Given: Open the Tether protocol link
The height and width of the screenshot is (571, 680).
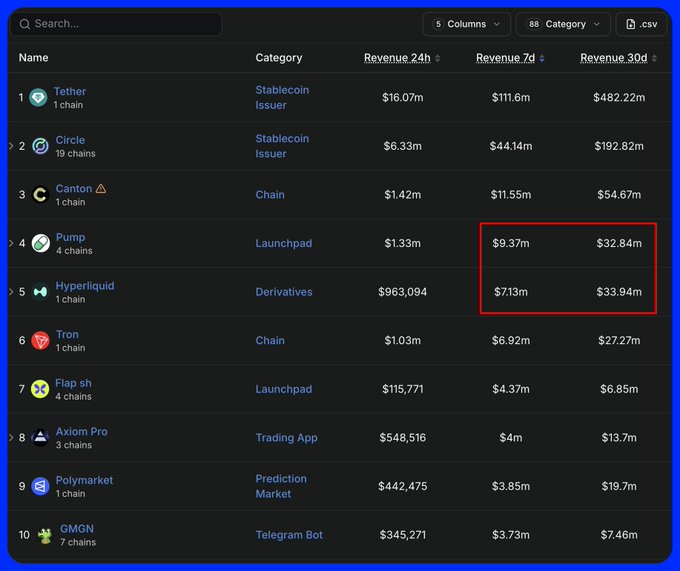Looking at the screenshot, I should (70, 91).
